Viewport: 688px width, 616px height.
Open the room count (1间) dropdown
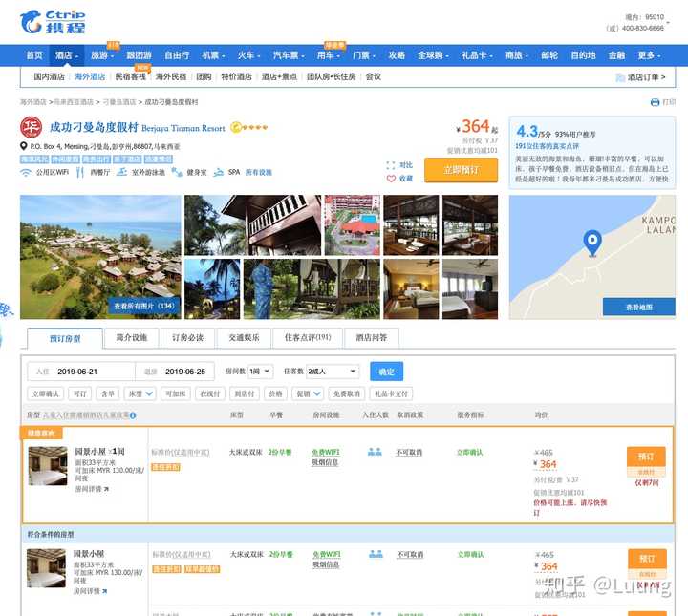point(261,372)
